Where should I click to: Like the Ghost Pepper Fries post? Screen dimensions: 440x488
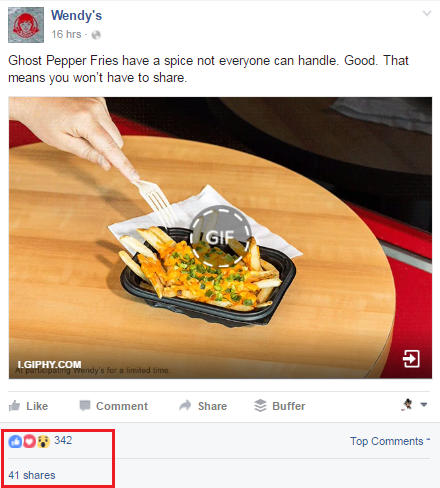(x=28, y=406)
